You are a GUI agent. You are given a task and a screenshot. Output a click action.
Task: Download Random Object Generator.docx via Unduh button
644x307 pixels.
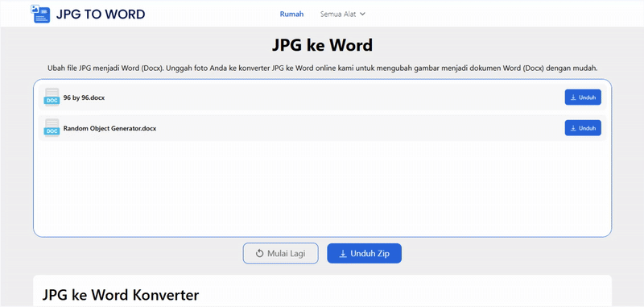(583, 128)
